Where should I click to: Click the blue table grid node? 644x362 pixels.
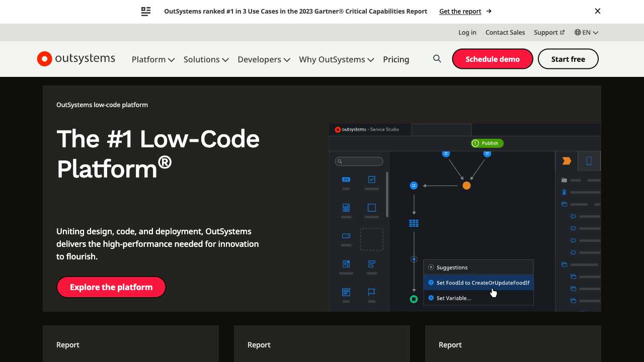[x=414, y=223]
